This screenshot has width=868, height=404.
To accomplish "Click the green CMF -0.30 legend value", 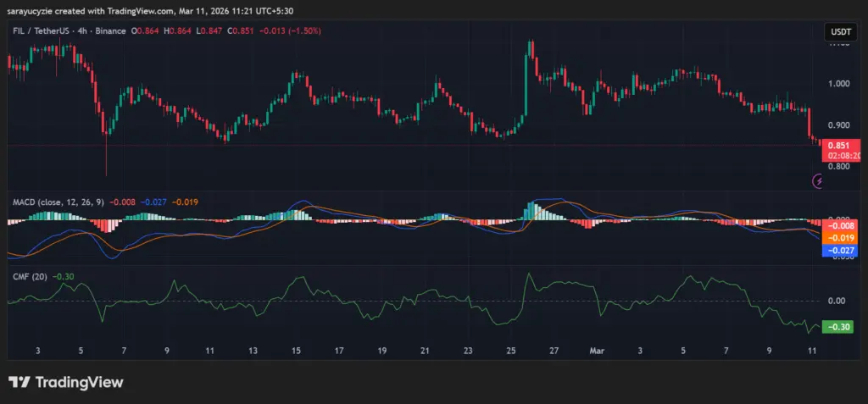I will click(x=63, y=277).
